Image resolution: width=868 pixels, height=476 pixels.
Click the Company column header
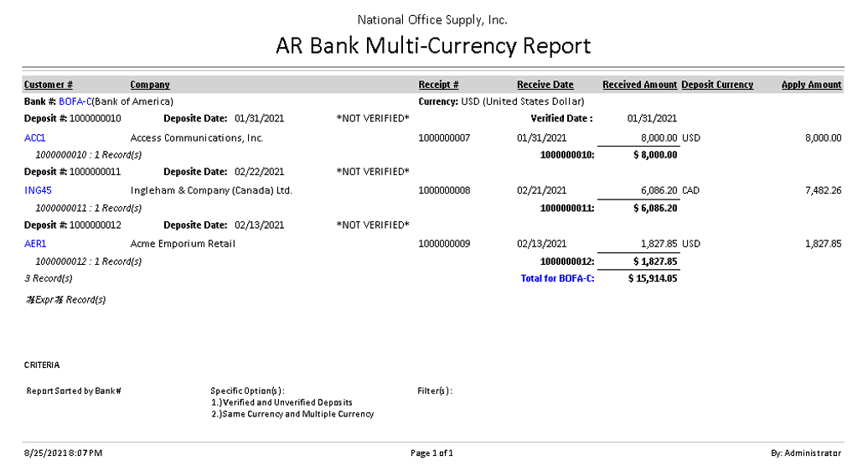[x=150, y=85]
